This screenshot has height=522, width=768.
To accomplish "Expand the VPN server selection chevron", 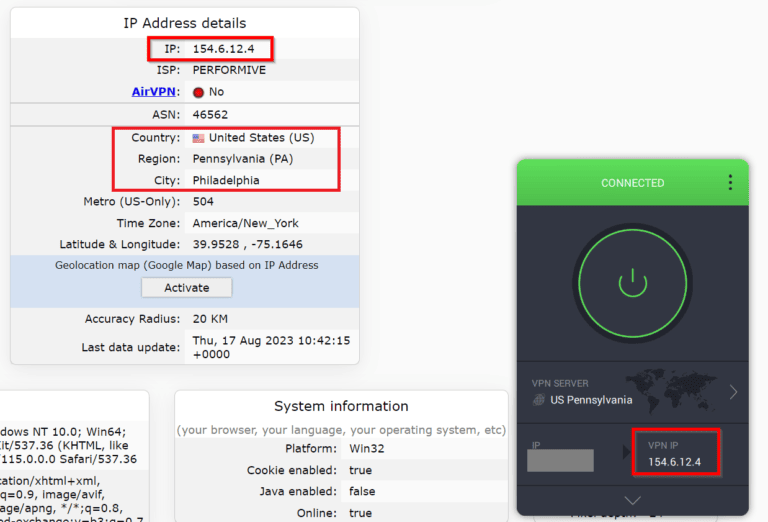I will pyautogui.click(x=733, y=392).
